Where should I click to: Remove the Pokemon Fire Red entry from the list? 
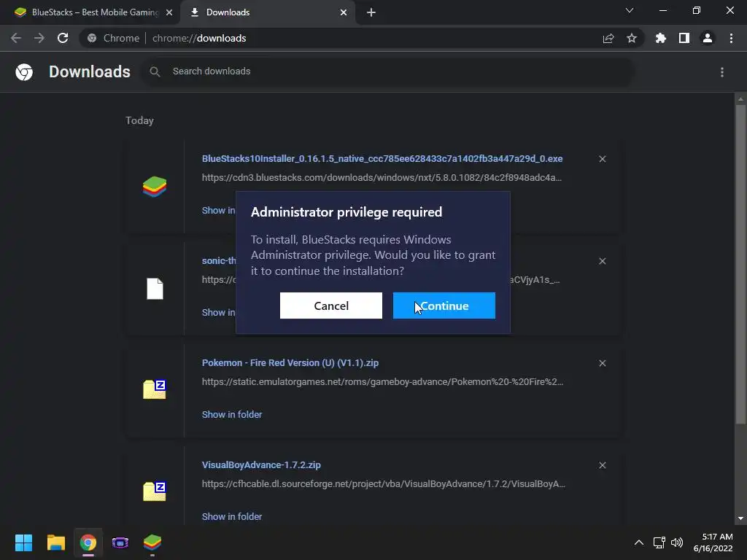pyautogui.click(x=602, y=363)
